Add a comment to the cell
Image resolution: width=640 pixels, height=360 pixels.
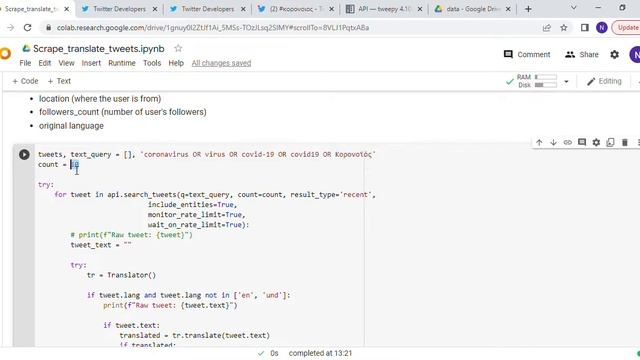(582, 142)
